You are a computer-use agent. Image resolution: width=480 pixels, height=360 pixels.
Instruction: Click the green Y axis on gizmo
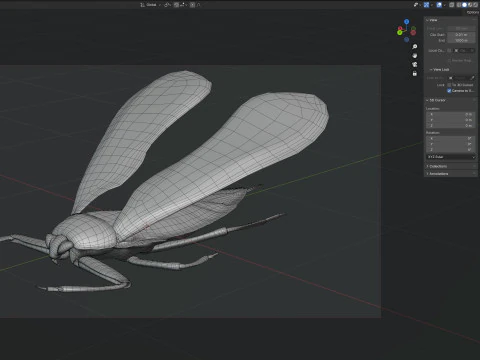point(400,32)
